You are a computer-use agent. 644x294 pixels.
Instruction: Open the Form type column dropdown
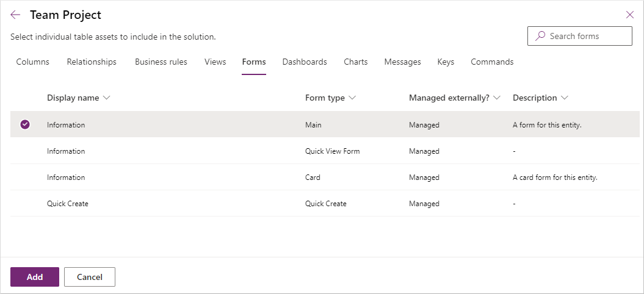point(352,98)
